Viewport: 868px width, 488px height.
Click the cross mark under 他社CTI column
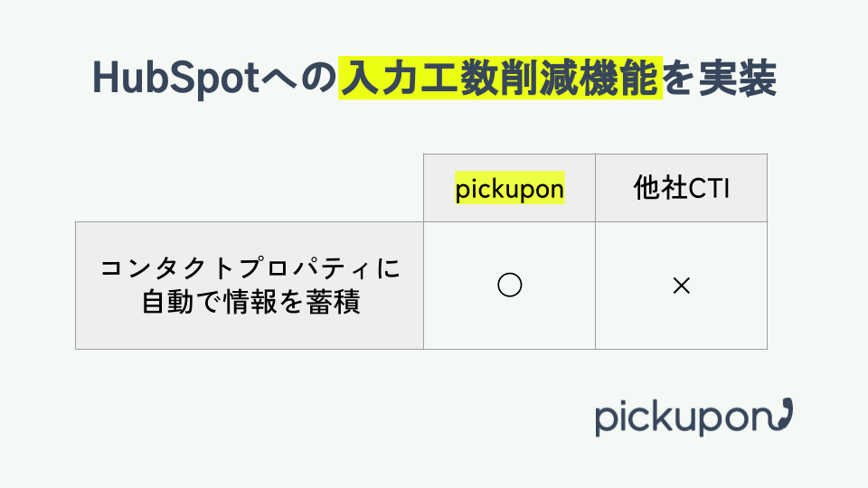coord(681,286)
